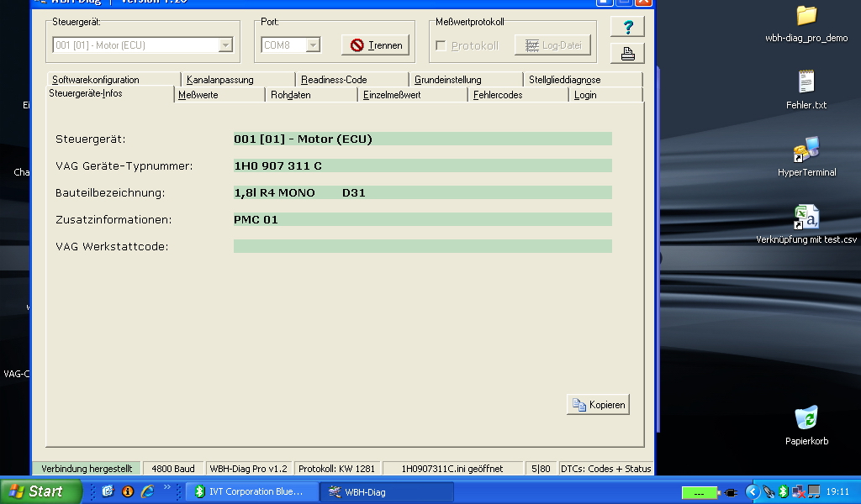
Task: Click WBH-Diag taskbar button
Action: tap(388, 491)
